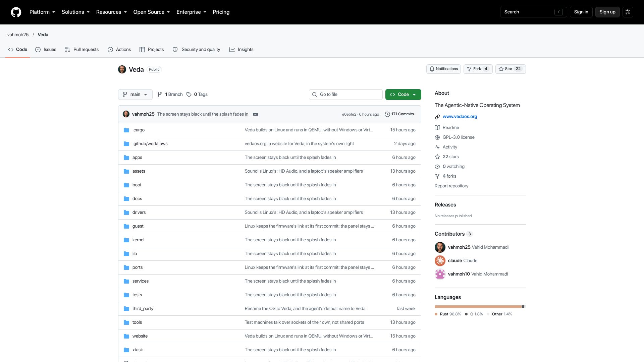This screenshot has width=644, height=362.
Task: Switch to the Actions tab
Action: tap(119, 50)
